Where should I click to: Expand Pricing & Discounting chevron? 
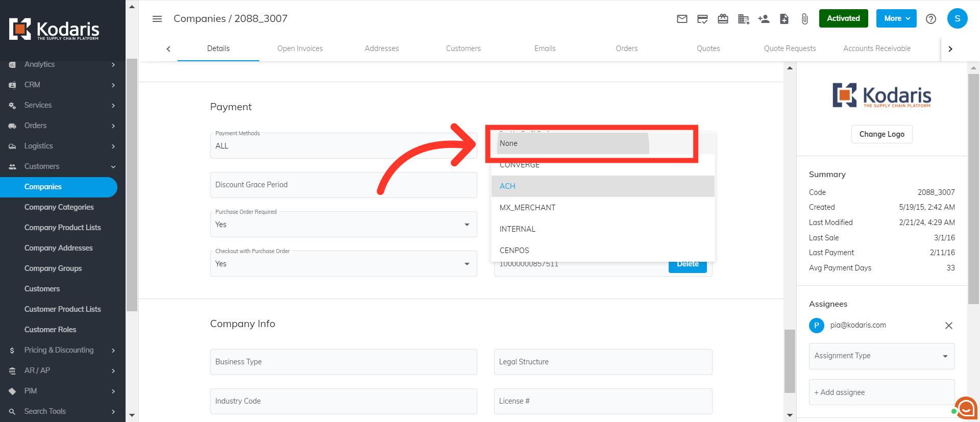(113, 351)
